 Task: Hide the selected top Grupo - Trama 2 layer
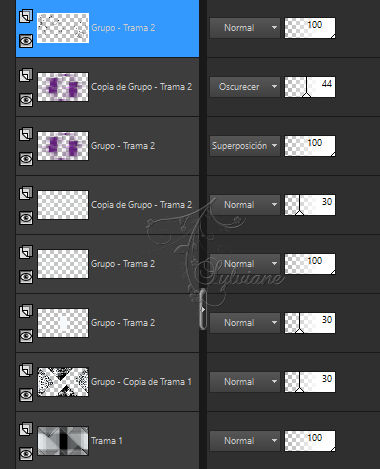tap(26, 41)
